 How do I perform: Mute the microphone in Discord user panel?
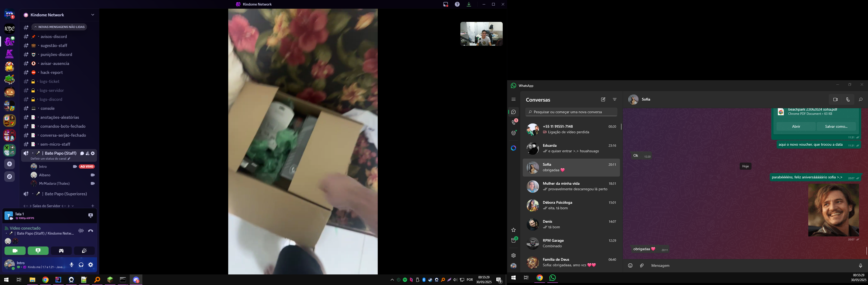pos(71,265)
